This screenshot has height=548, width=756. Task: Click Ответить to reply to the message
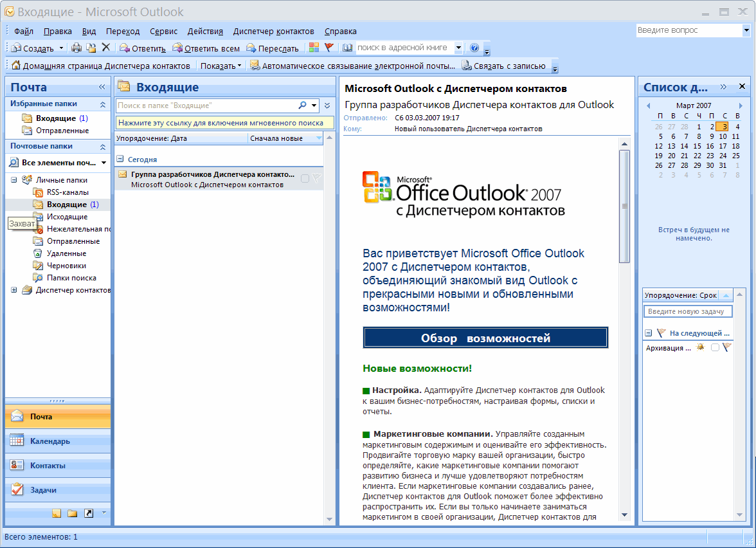[143, 48]
